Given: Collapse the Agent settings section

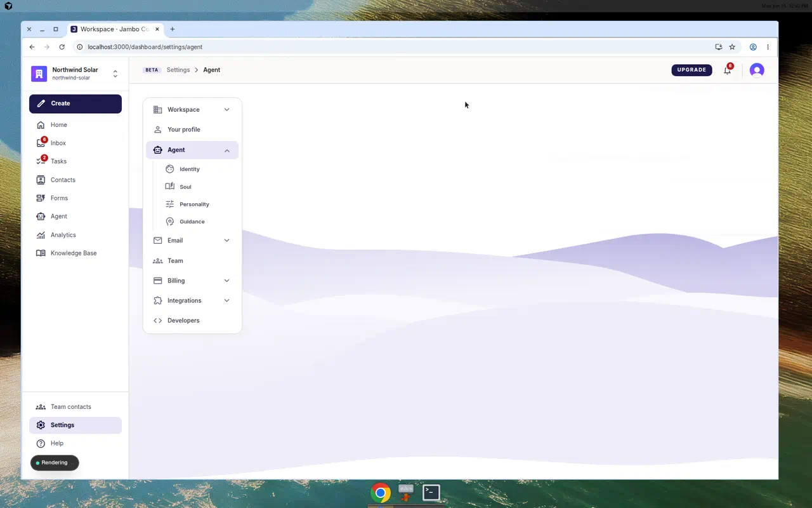Looking at the screenshot, I should (x=192, y=150).
